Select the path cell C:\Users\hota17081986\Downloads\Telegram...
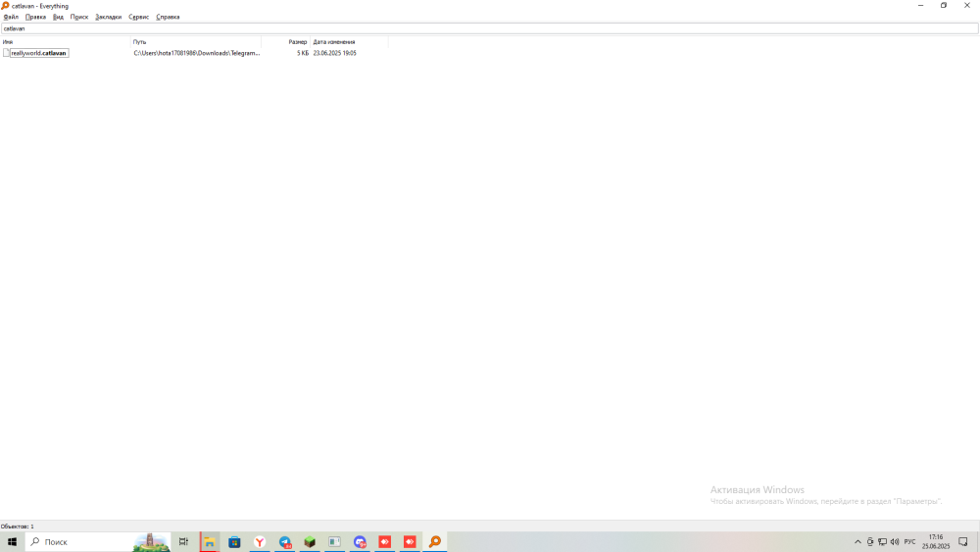 pyautogui.click(x=196, y=53)
